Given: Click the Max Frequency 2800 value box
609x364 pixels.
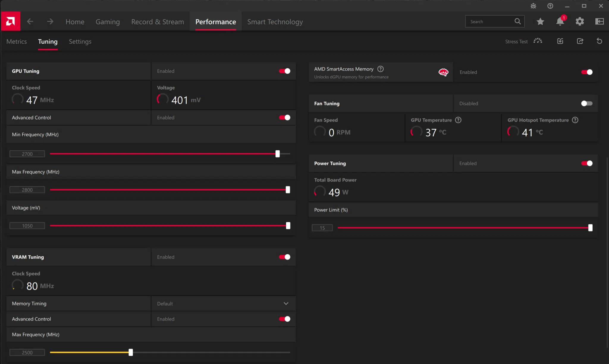Looking at the screenshot, I should pyautogui.click(x=27, y=190).
